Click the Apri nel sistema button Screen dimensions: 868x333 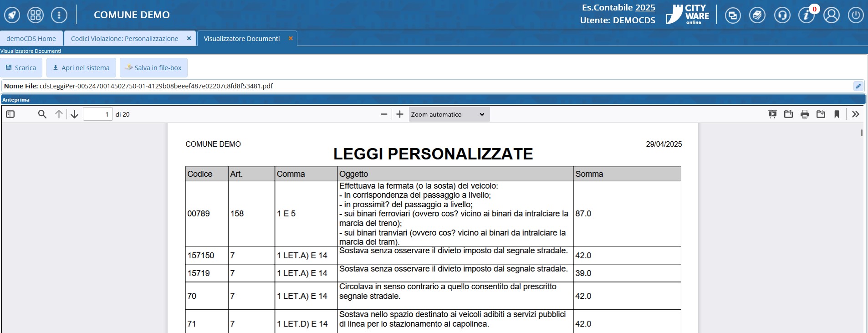(81, 68)
